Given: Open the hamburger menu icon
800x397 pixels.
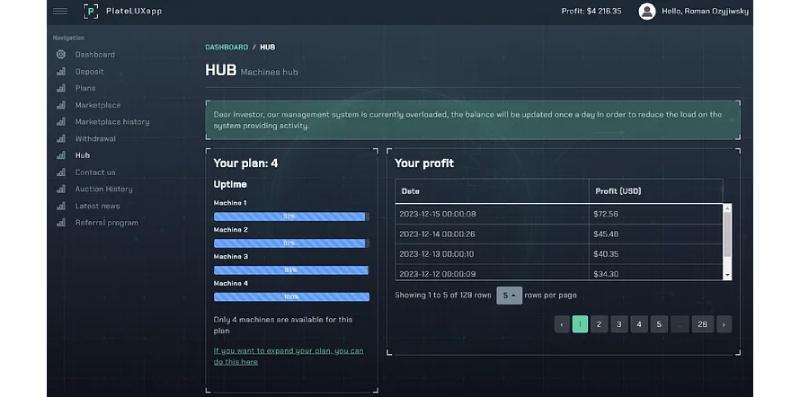Looking at the screenshot, I should click(60, 11).
